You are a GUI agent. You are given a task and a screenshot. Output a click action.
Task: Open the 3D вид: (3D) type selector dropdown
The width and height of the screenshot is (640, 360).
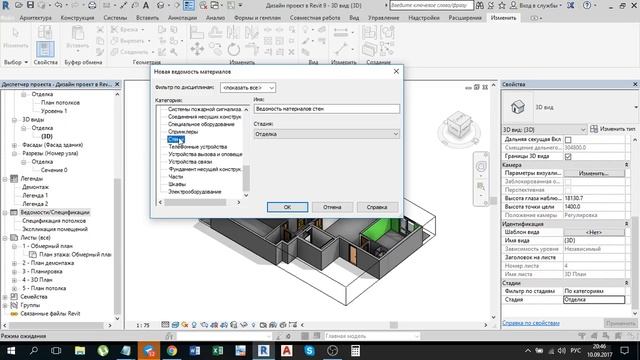point(544,129)
